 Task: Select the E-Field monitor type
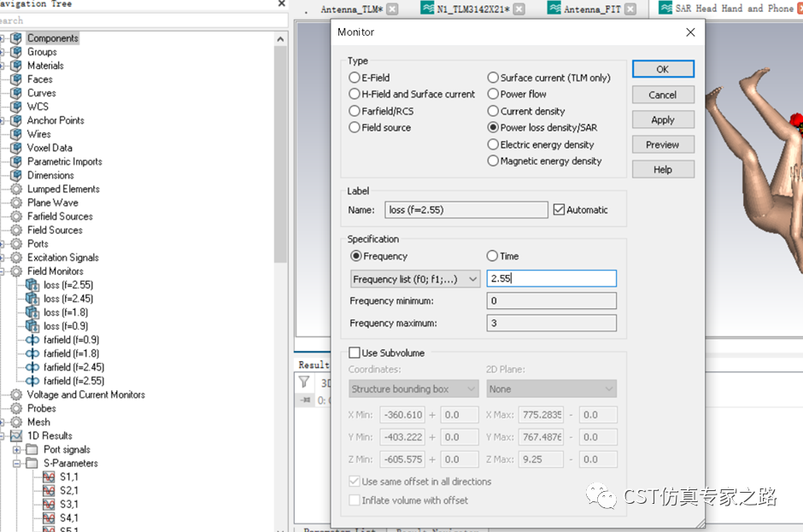(x=355, y=78)
